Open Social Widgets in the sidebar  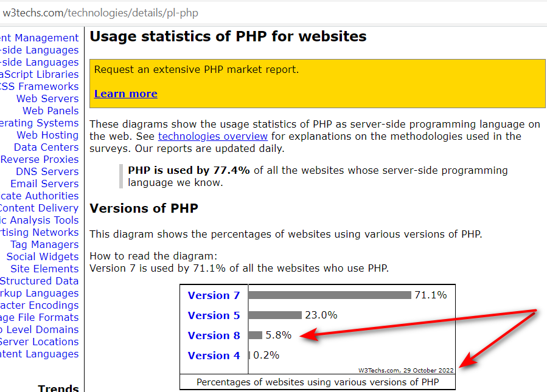click(43, 257)
